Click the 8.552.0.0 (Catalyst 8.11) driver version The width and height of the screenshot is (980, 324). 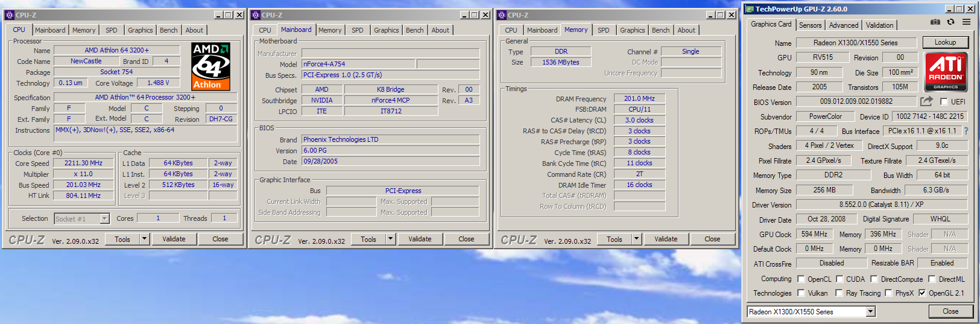click(882, 205)
